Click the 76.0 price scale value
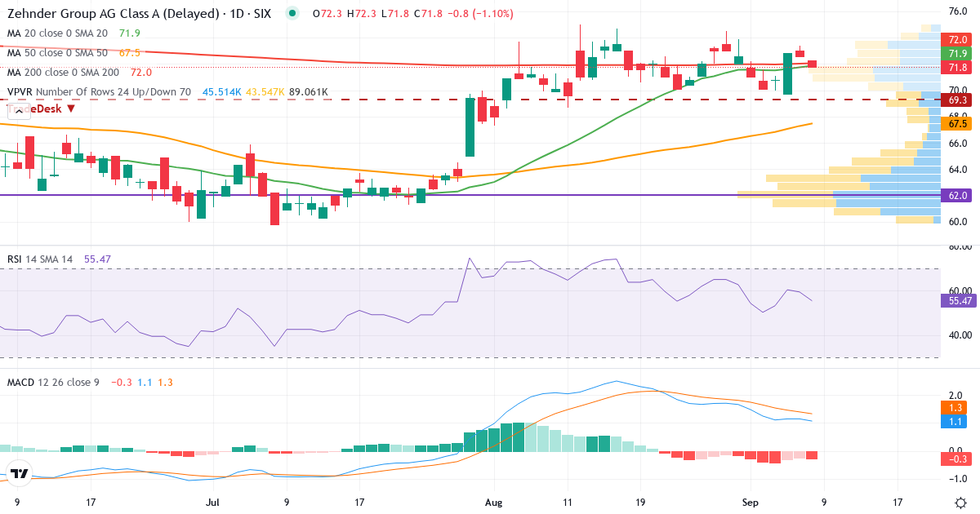Viewport: 980px width, 514px height. 958,11
